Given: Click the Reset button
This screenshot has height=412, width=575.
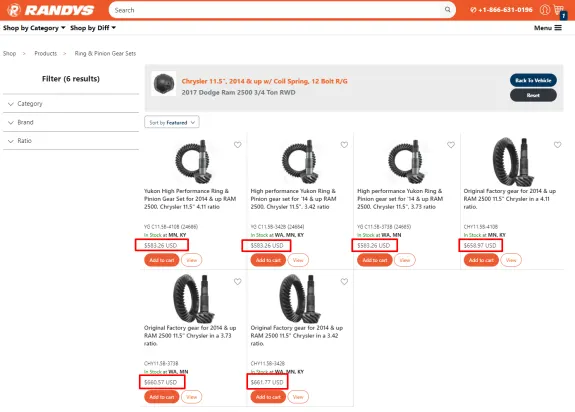Looking at the screenshot, I should (x=533, y=95).
